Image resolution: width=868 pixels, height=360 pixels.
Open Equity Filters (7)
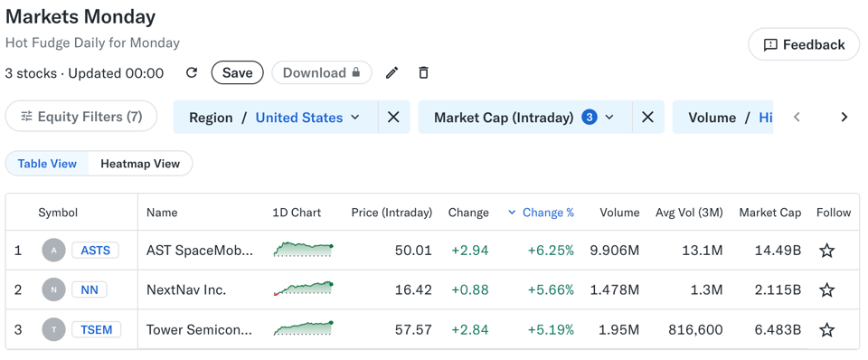point(81,117)
